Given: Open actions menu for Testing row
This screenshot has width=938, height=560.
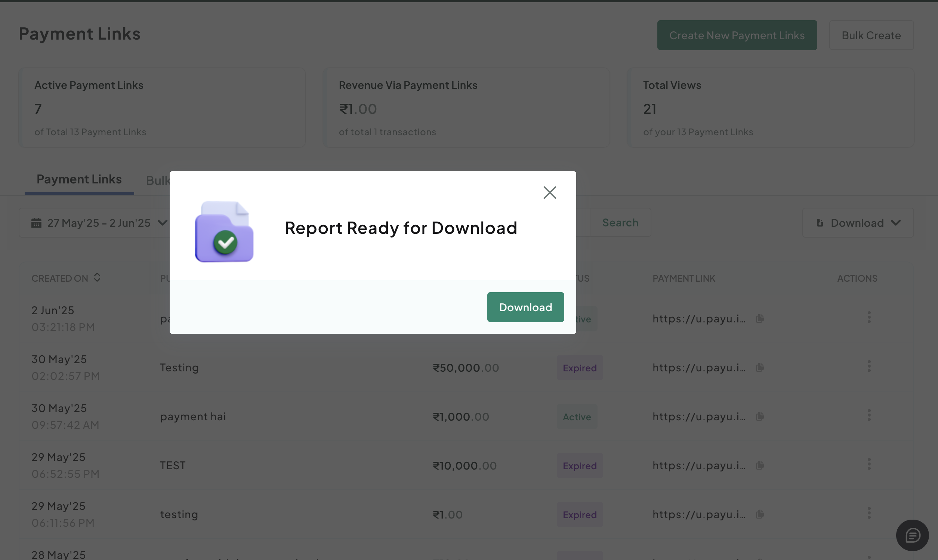Looking at the screenshot, I should pyautogui.click(x=869, y=366).
